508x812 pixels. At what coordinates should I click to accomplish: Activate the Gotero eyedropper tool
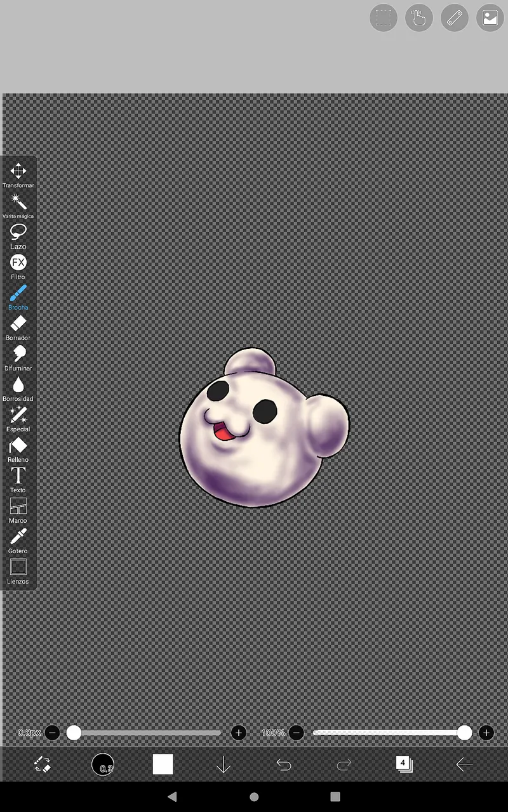(x=18, y=540)
